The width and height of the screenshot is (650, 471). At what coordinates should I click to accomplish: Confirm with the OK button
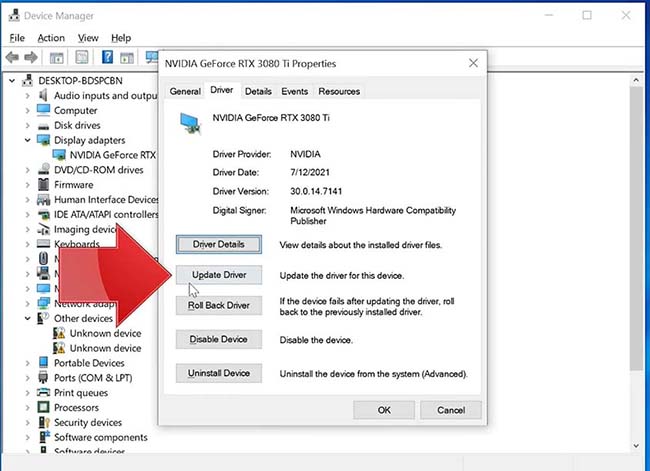tap(384, 410)
